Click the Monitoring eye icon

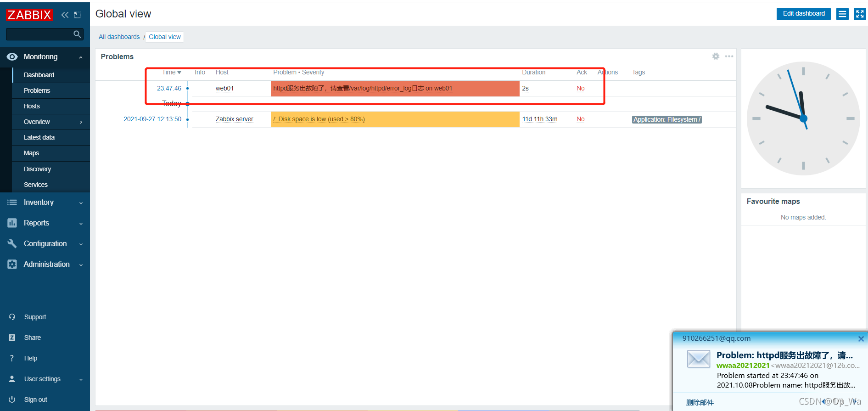[12, 56]
